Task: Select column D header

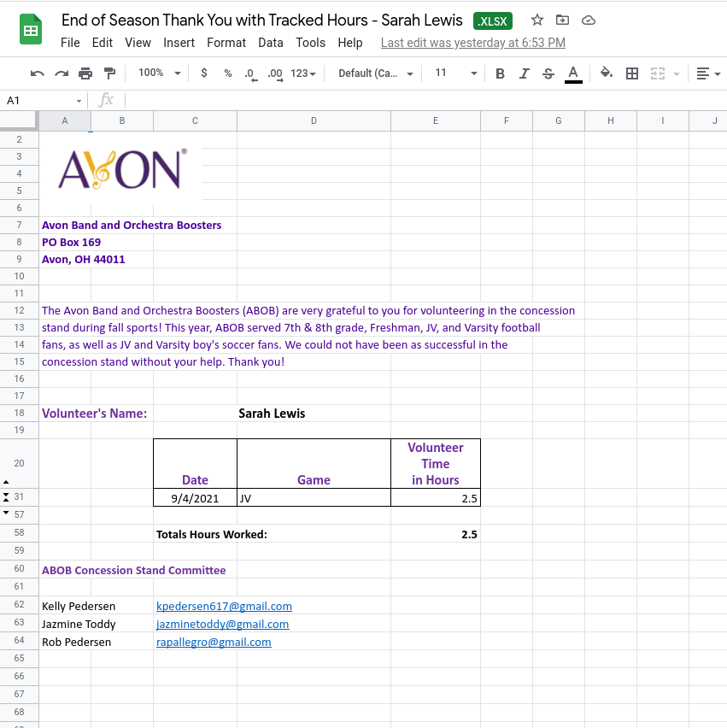Action: click(314, 120)
